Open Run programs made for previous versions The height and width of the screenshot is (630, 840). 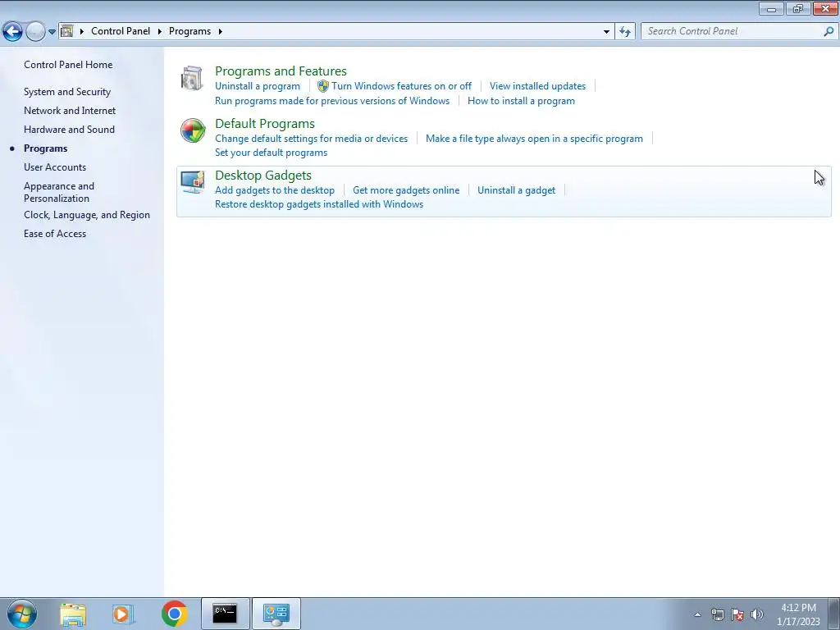[x=332, y=101]
